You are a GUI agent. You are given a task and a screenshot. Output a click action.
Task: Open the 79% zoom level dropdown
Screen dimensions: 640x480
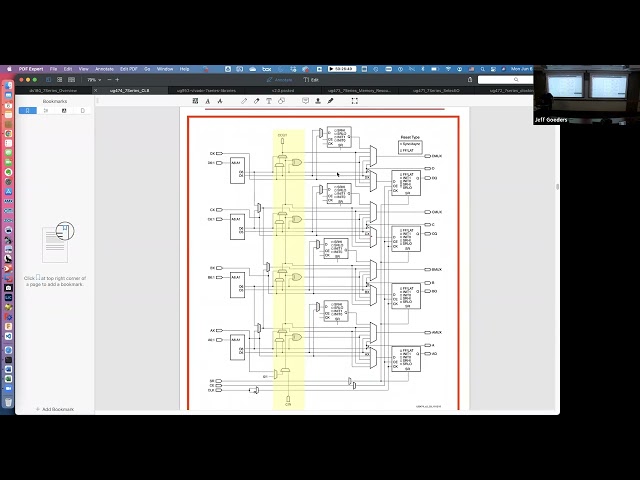pos(94,80)
